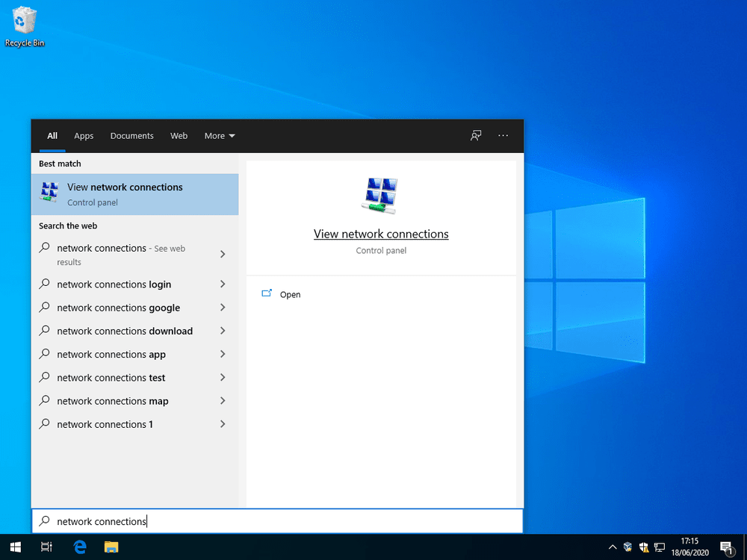
Task: Click the search icon beside network connections google
Action: tap(44, 307)
